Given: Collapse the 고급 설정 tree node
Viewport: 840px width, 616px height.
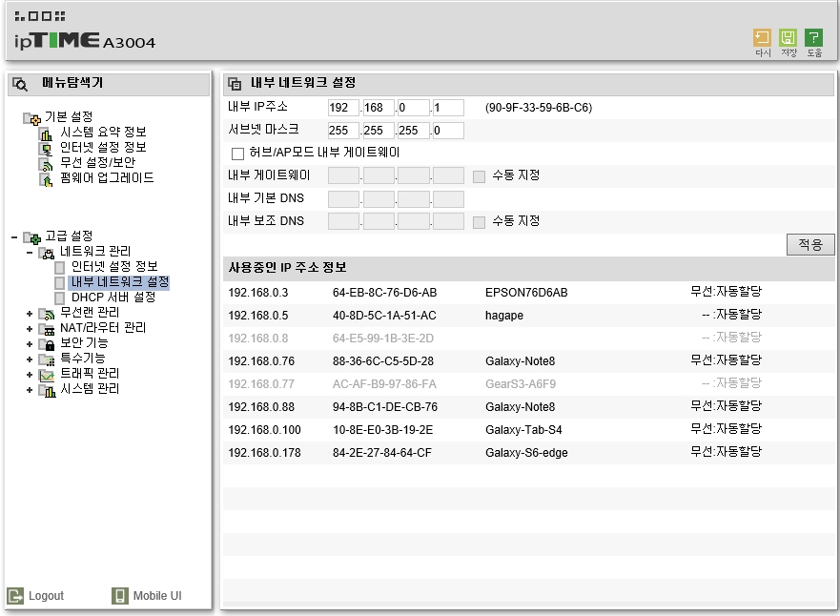Looking at the screenshot, I should click(14, 236).
